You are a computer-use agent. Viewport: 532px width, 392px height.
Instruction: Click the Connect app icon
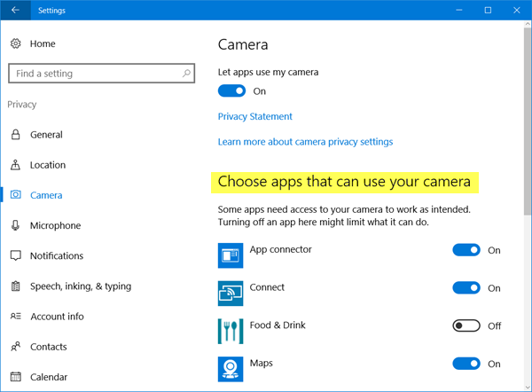(231, 293)
